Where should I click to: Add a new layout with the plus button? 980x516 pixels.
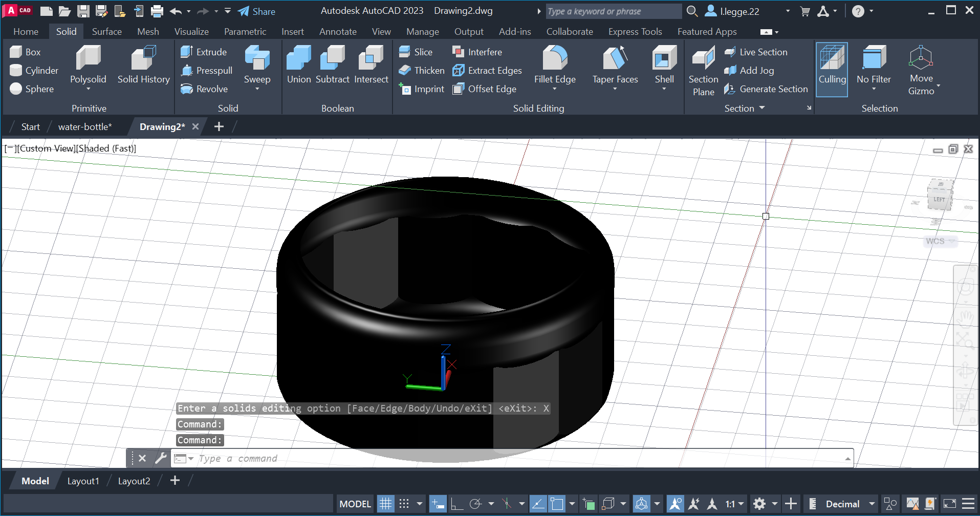click(175, 480)
